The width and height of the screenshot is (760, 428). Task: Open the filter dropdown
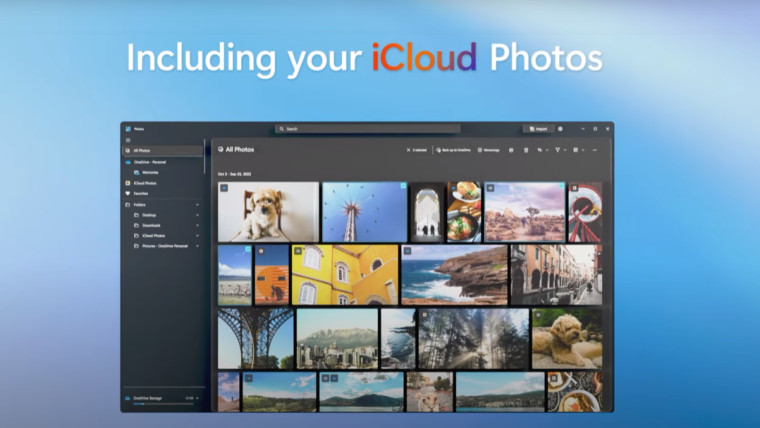(559, 150)
